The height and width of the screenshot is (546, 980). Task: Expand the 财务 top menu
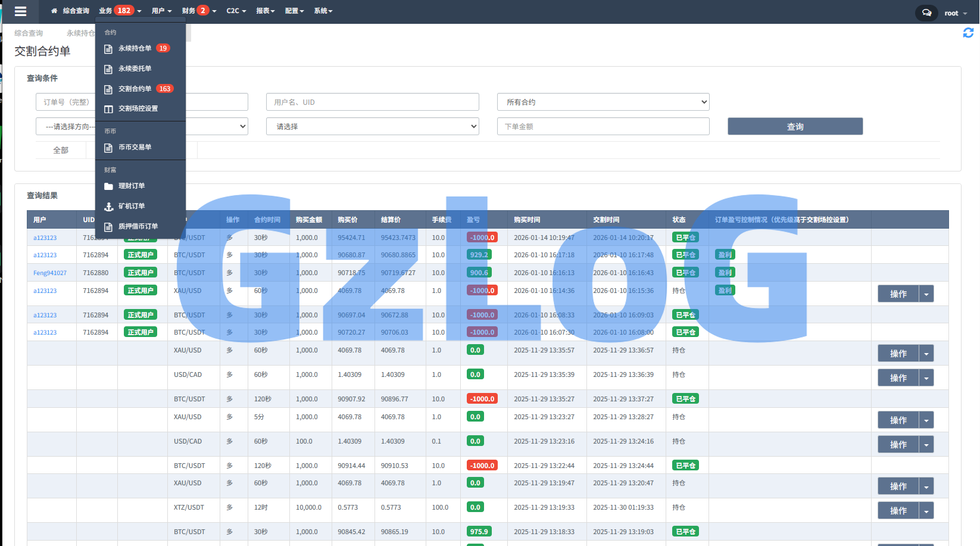coord(199,11)
